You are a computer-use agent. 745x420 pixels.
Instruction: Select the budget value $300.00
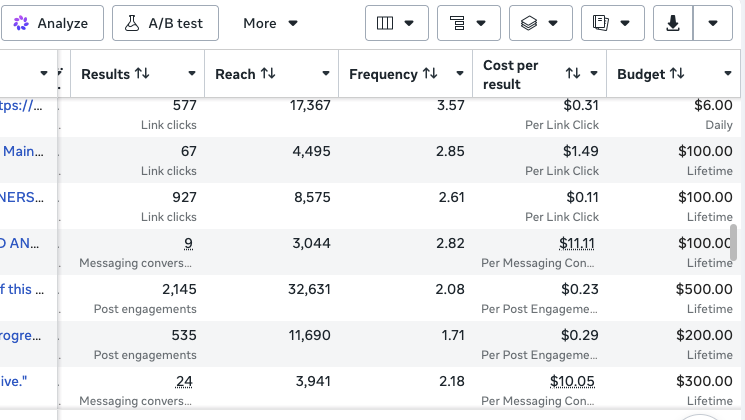pyautogui.click(x=704, y=382)
